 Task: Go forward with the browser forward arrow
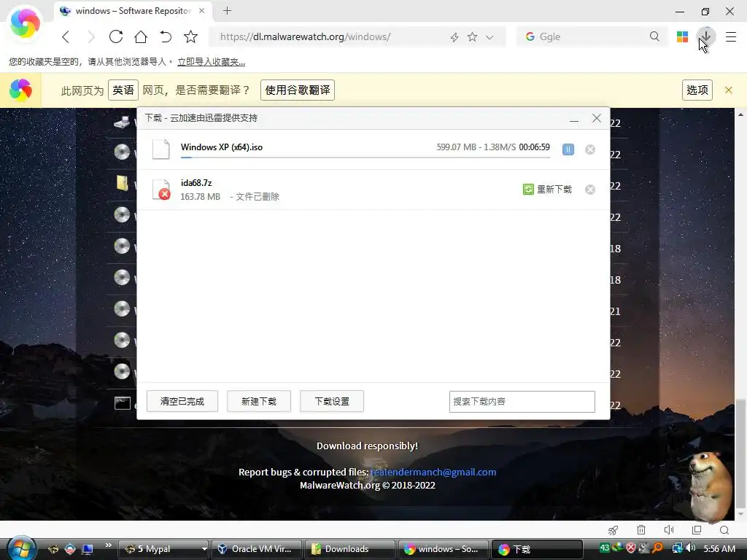tap(90, 36)
